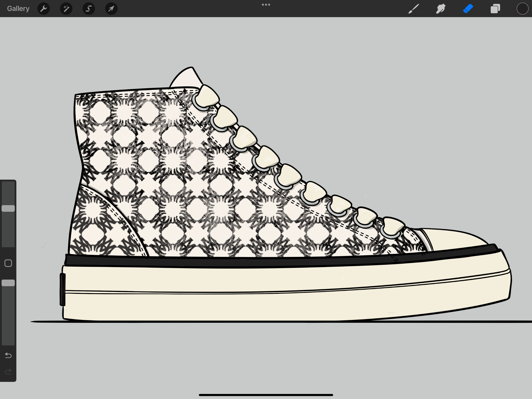Click the brush opacity slider handle
The image size is (532, 399).
8,283
